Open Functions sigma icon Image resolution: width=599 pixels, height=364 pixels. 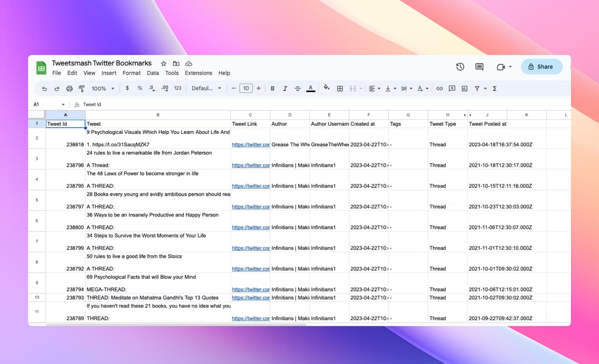[x=495, y=89]
